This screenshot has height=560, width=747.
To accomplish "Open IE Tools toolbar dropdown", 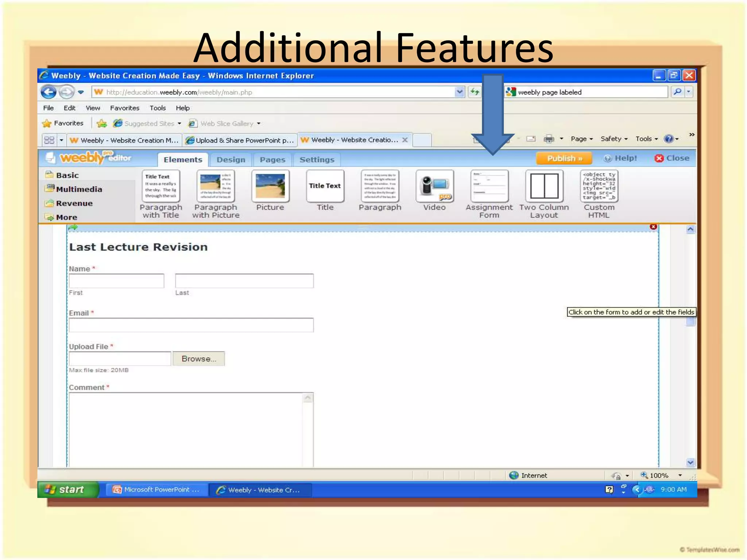I will pyautogui.click(x=647, y=139).
